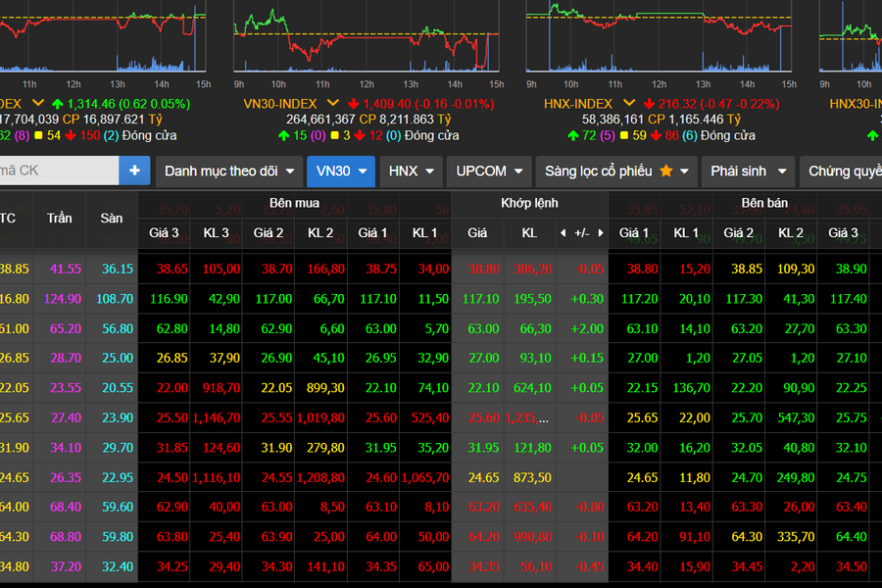The height and width of the screenshot is (588, 882).
Task: Open the HNX-INDEX intraday chart
Action: coord(659,37)
